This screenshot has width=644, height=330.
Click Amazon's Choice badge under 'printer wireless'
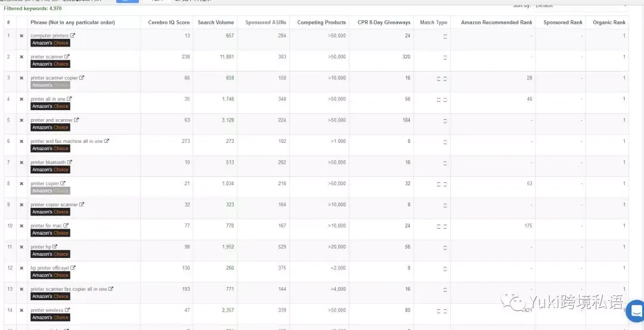[x=50, y=317]
